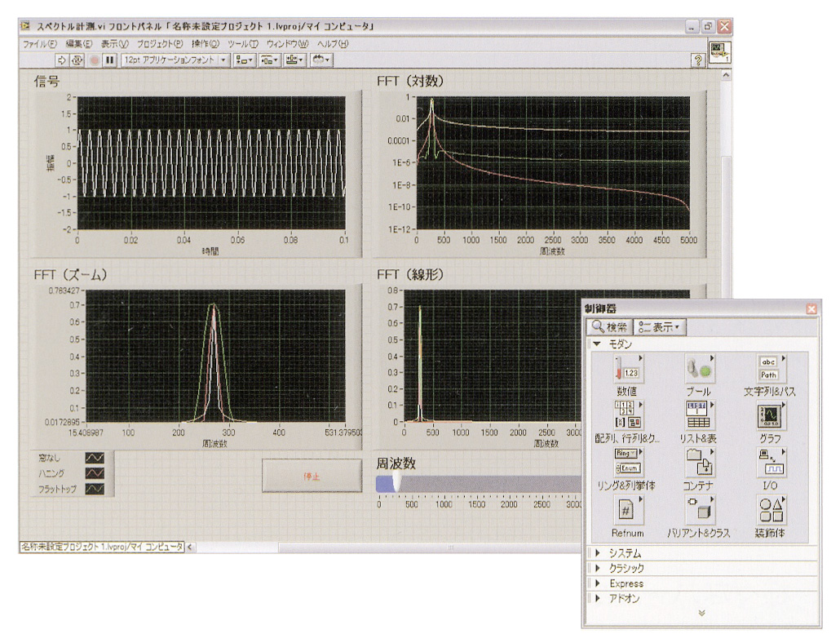Click the 停止 stop button
Screen dimensions: 840x643
[x=312, y=476]
